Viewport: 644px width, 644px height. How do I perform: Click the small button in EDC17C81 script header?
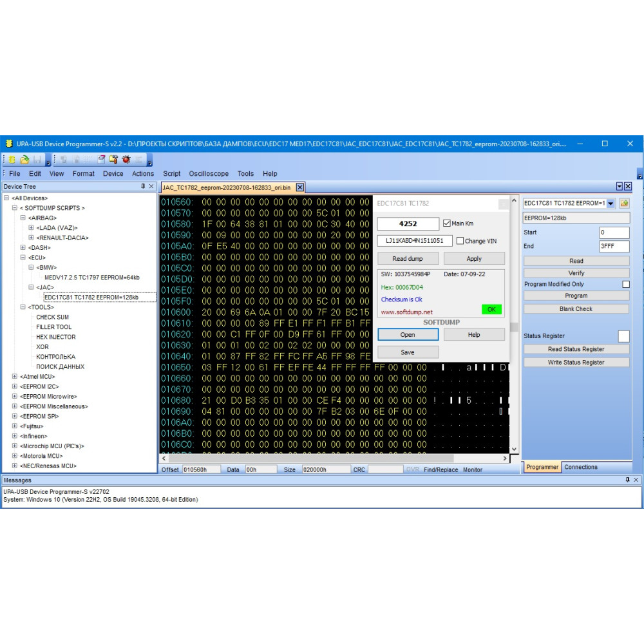coord(503,204)
